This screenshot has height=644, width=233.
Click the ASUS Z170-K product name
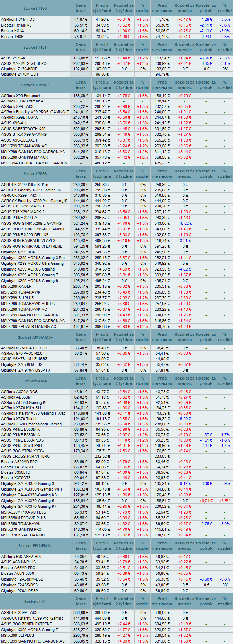[13, 58]
